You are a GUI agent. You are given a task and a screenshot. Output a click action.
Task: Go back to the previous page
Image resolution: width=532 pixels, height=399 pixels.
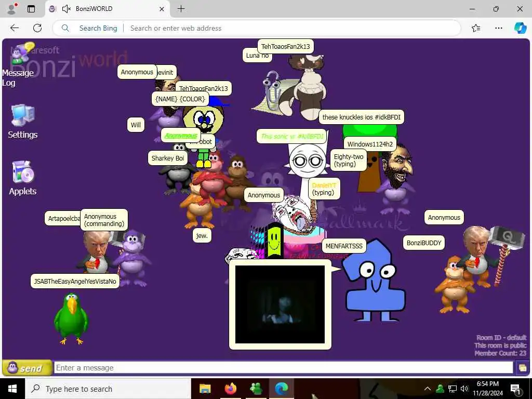coord(15,28)
